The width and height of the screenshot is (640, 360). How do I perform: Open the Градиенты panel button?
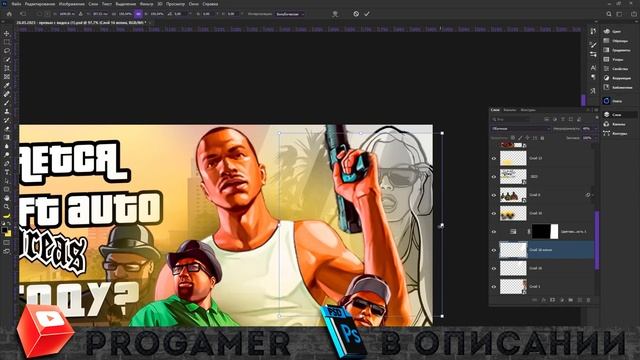coord(616,50)
